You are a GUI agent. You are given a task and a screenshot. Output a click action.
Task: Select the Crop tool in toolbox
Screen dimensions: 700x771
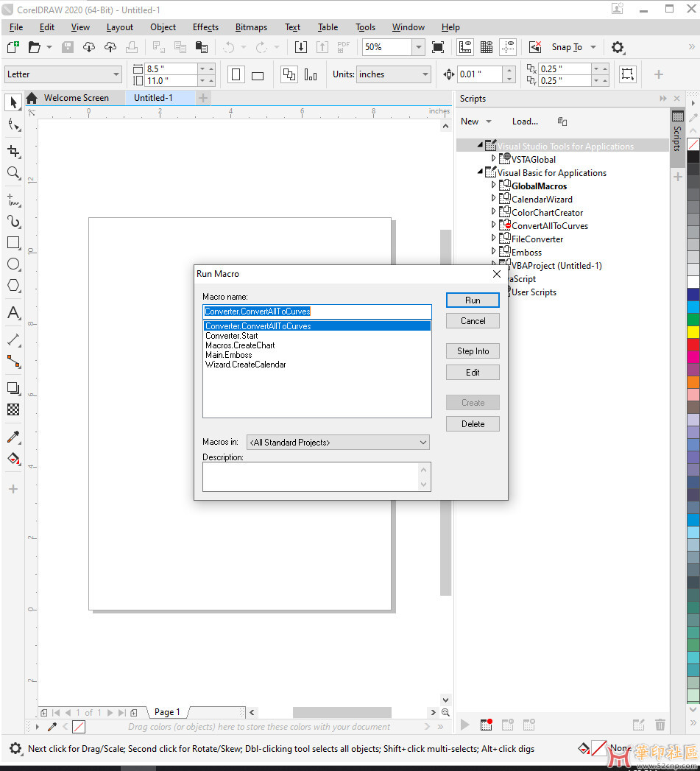point(13,151)
